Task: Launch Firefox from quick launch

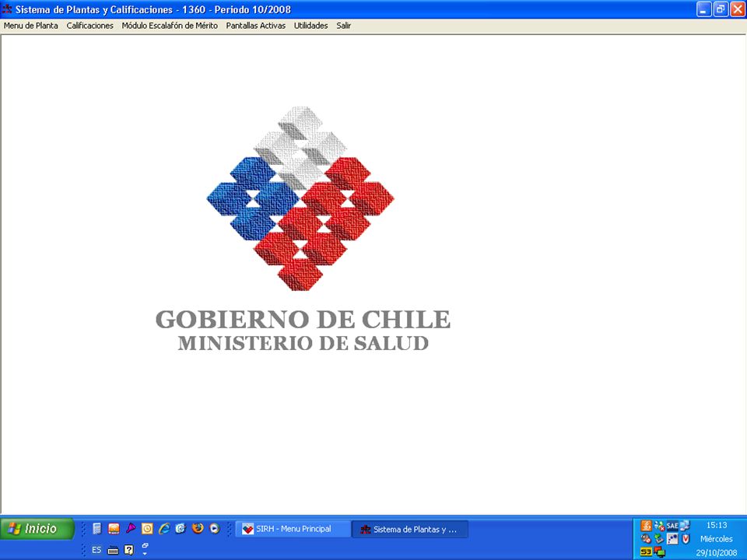Action: pyautogui.click(x=198, y=529)
